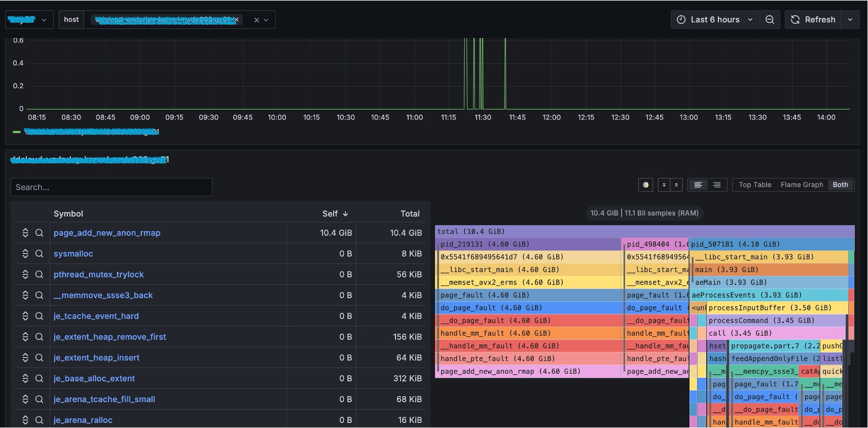Click the zoom out time range icon
The width and height of the screenshot is (868, 428).
(x=770, y=20)
